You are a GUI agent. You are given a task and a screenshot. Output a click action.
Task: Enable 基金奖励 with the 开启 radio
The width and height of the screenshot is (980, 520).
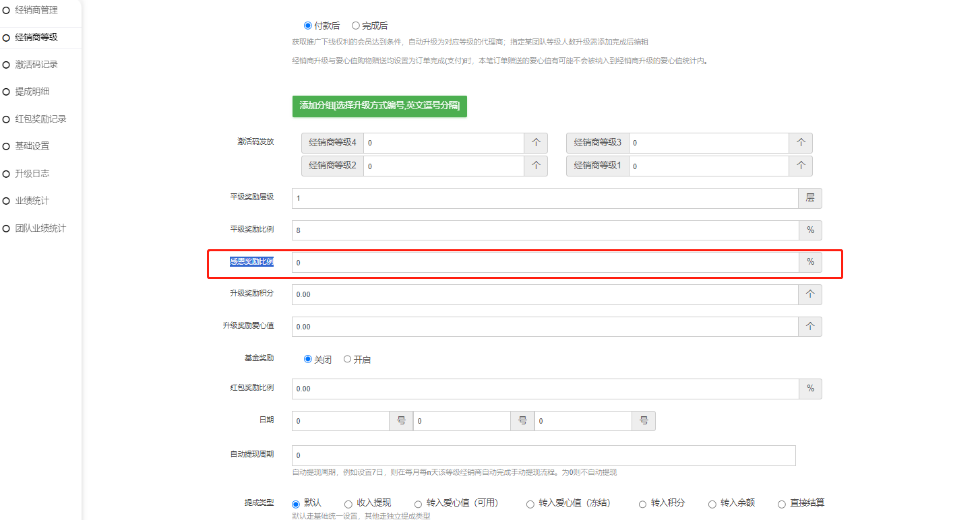point(348,359)
